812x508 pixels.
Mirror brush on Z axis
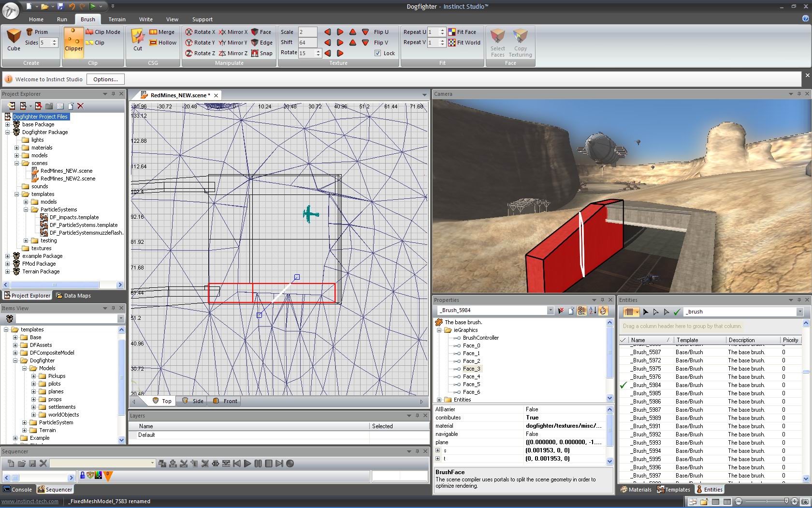(233, 53)
